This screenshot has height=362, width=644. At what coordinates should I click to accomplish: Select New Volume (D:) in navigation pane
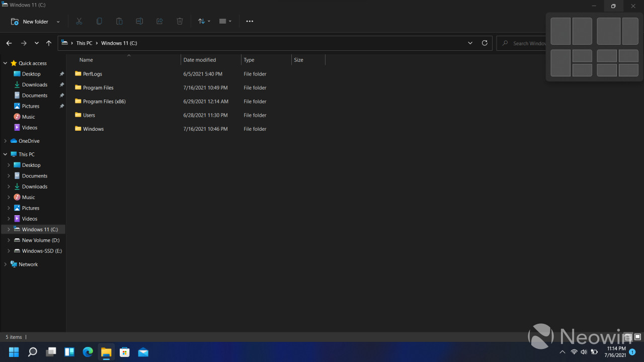click(40, 240)
